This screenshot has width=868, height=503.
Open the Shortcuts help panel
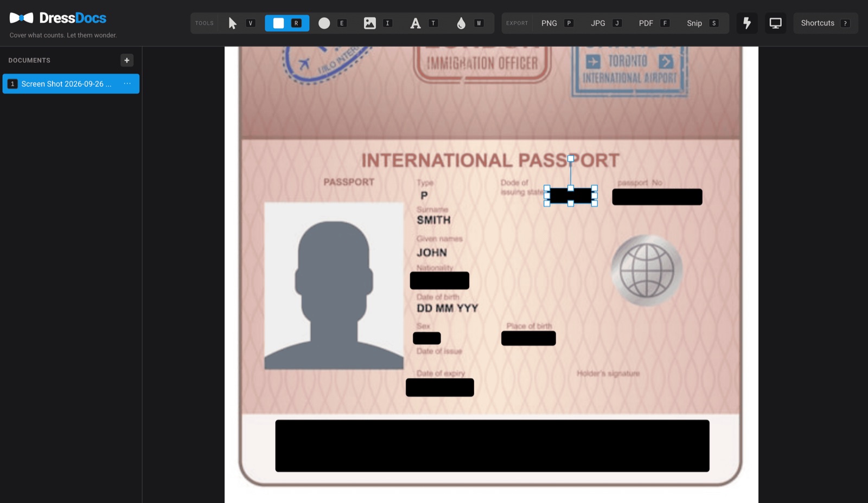pyautogui.click(x=825, y=23)
